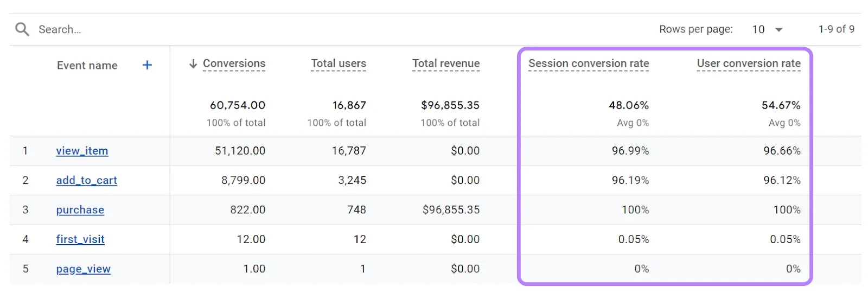
Task: Sort by User conversion rate header
Action: click(749, 63)
